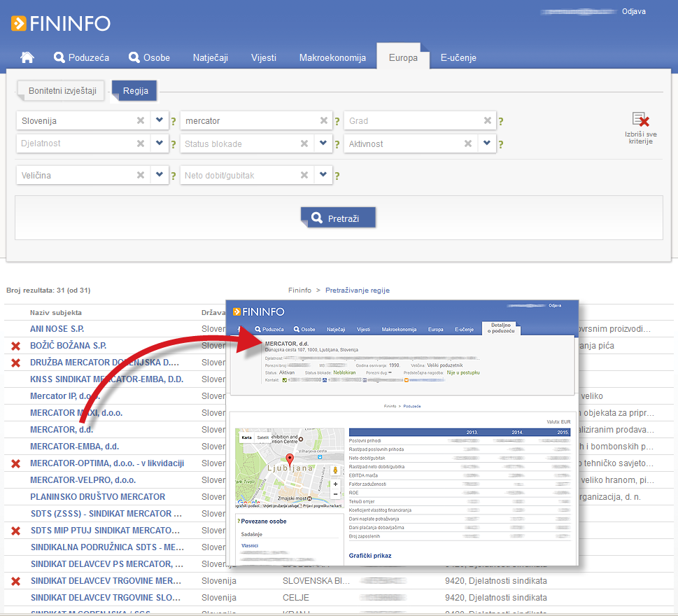Open the Status blokade dropdown
The image size is (678, 616).
pyautogui.click(x=323, y=143)
